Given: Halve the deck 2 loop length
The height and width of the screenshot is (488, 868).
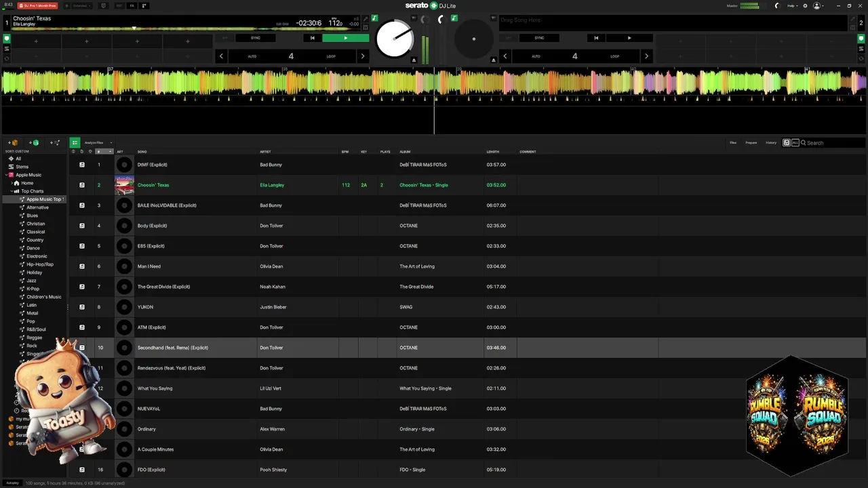Looking at the screenshot, I should coord(505,56).
